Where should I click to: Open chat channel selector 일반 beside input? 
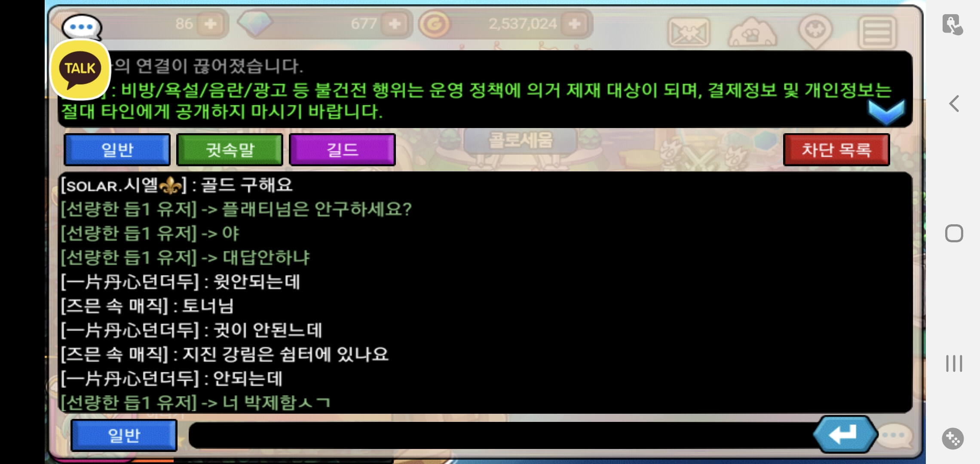[x=124, y=435]
